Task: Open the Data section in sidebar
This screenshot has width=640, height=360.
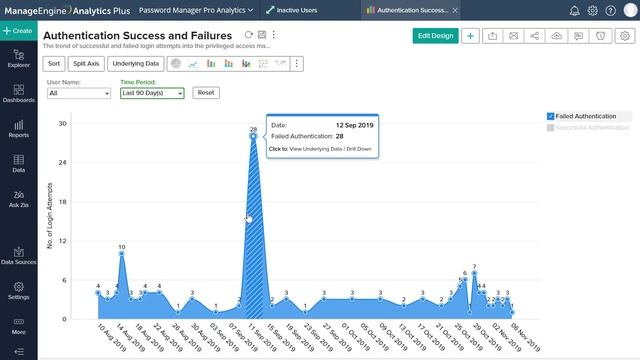Action: point(18,164)
